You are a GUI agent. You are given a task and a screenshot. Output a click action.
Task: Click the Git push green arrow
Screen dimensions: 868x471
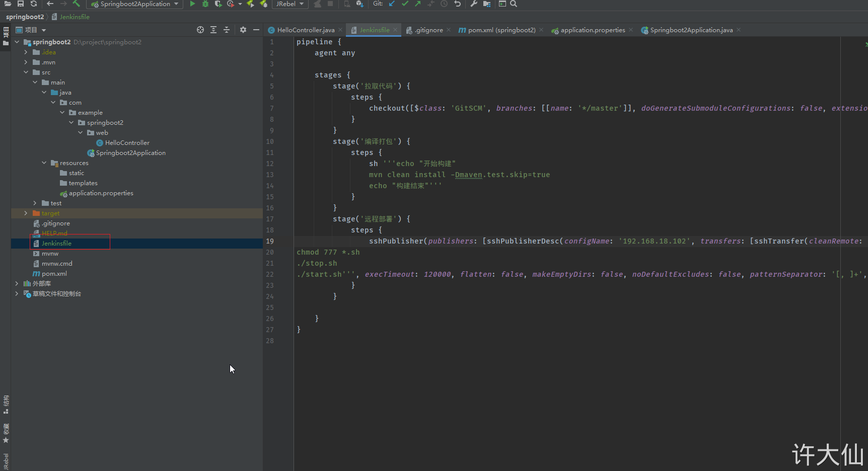[x=418, y=4]
